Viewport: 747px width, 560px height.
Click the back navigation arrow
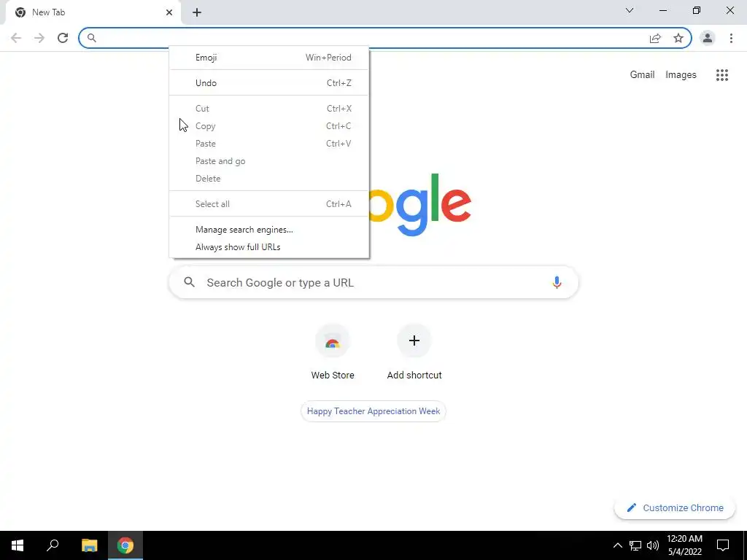[16, 38]
